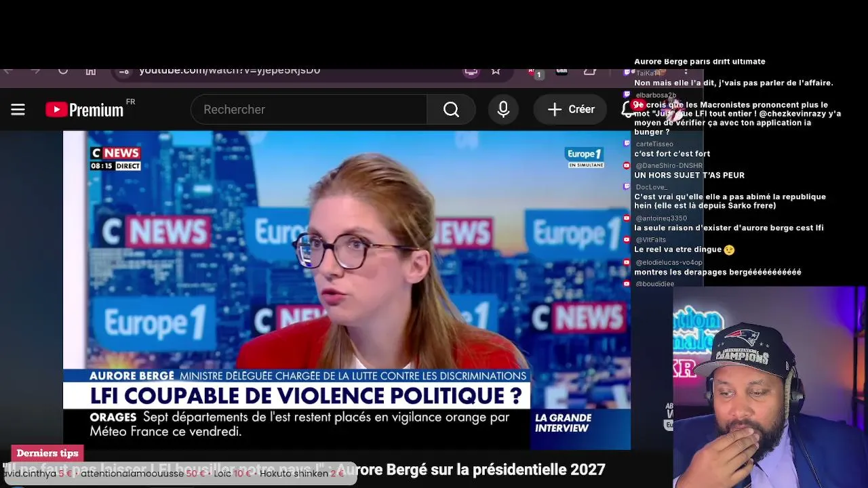Open chat username @DaneShiro-DNSHR

669,165
